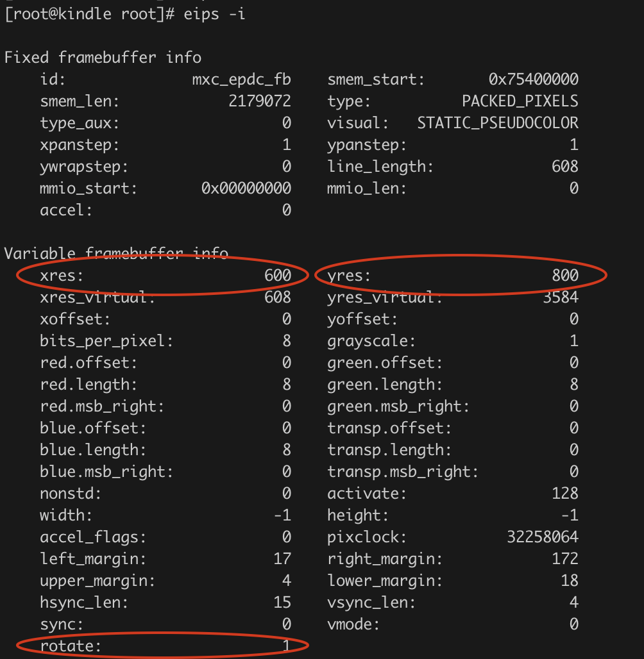Click the pixclock value 32258064
The height and width of the screenshot is (659, 644).
(x=542, y=537)
